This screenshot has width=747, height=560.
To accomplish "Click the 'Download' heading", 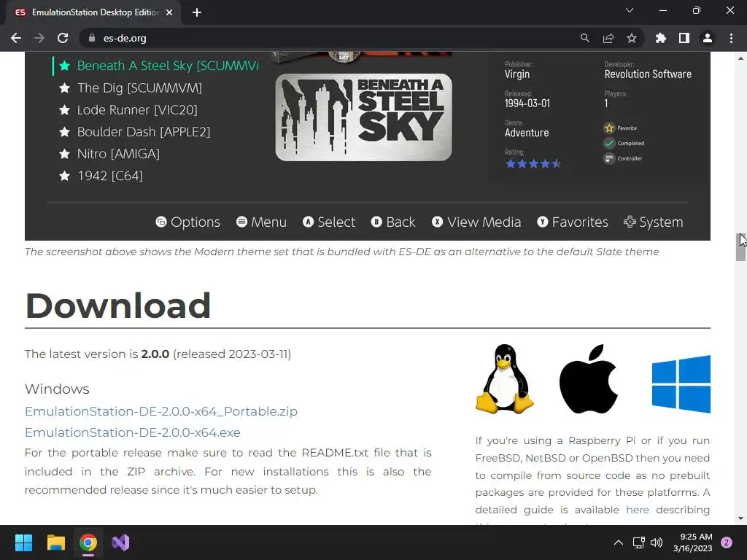I will pyautogui.click(x=118, y=306).
